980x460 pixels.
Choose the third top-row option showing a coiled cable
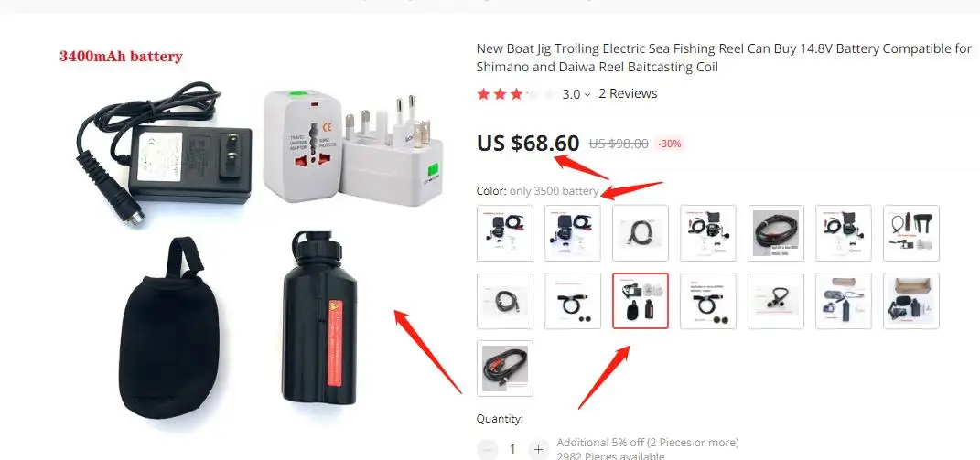click(x=641, y=232)
